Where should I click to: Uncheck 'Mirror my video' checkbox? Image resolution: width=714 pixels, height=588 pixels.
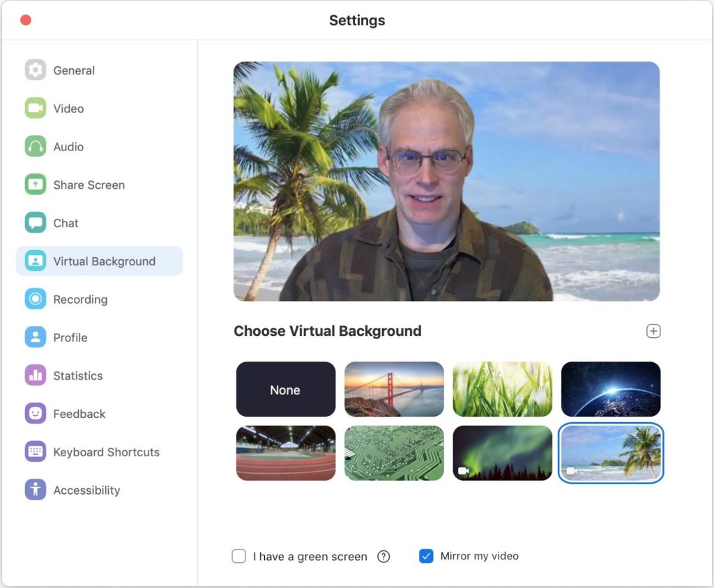coord(426,556)
